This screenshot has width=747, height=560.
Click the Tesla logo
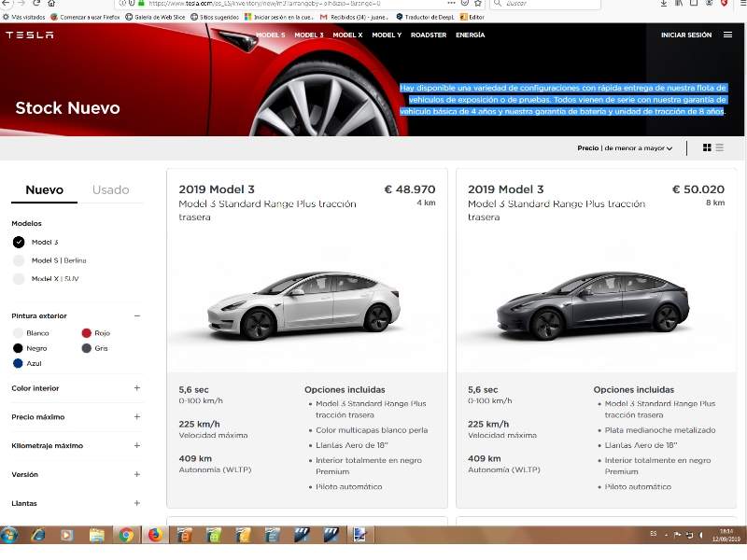click(30, 35)
